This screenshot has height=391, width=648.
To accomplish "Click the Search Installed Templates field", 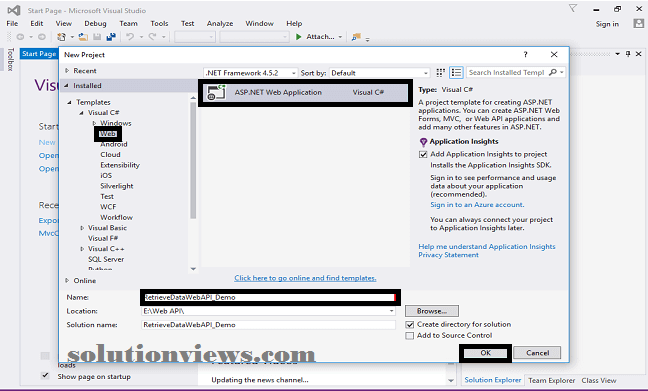I will pyautogui.click(x=507, y=73).
